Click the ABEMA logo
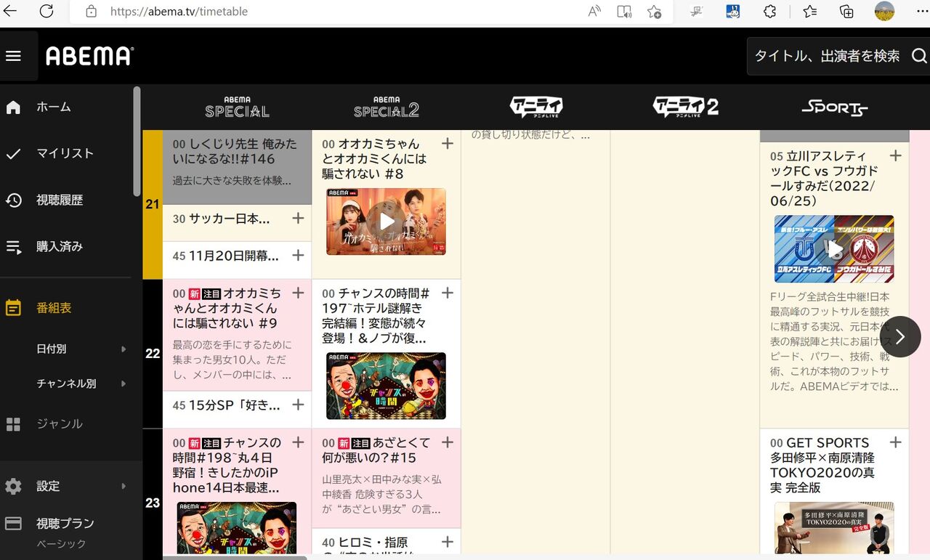Screen dimensions: 930x560 tap(89, 55)
